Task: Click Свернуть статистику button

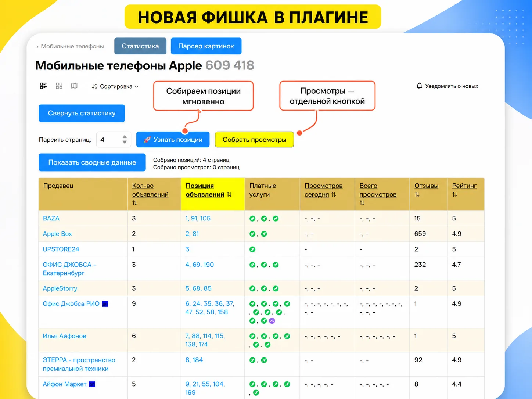Action: click(x=82, y=113)
